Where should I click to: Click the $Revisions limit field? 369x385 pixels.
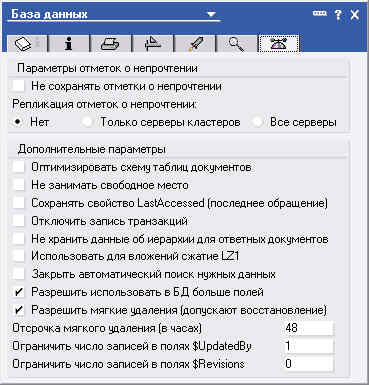tap(308, 364)
